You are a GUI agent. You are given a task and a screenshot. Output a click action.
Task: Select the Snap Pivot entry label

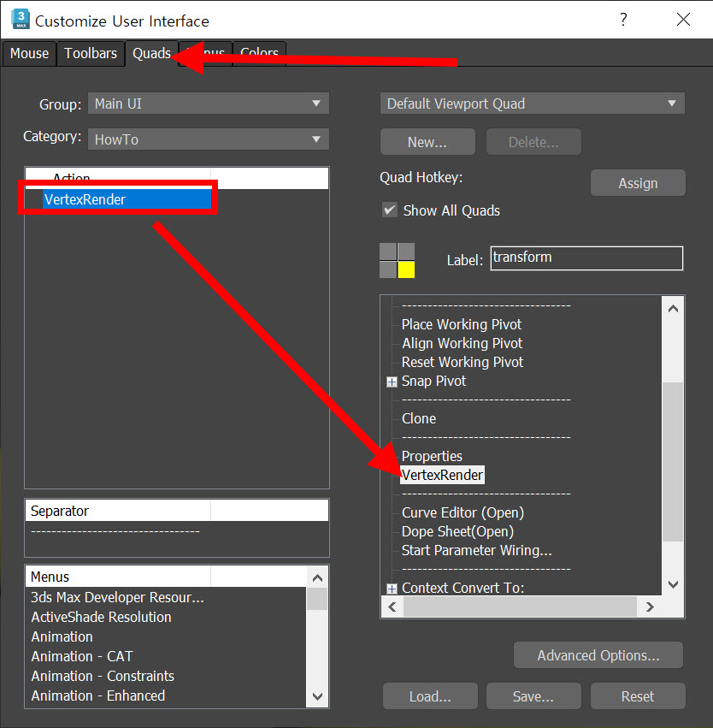point(433,381)
